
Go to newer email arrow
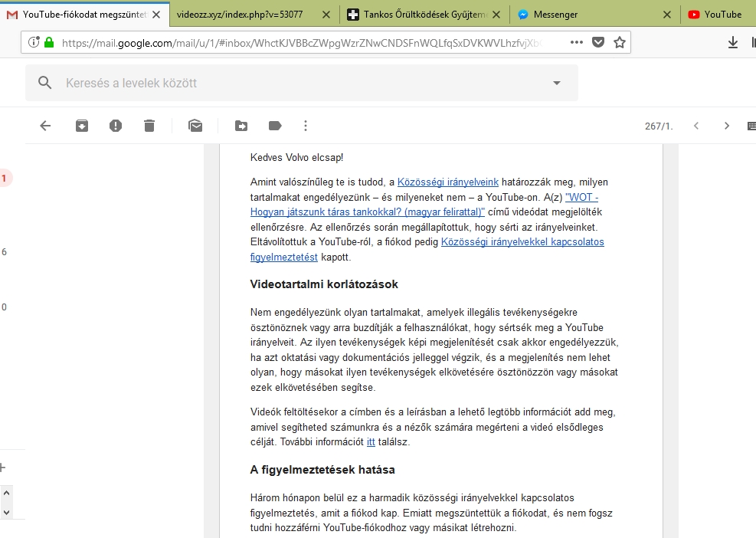click(696, 126)
